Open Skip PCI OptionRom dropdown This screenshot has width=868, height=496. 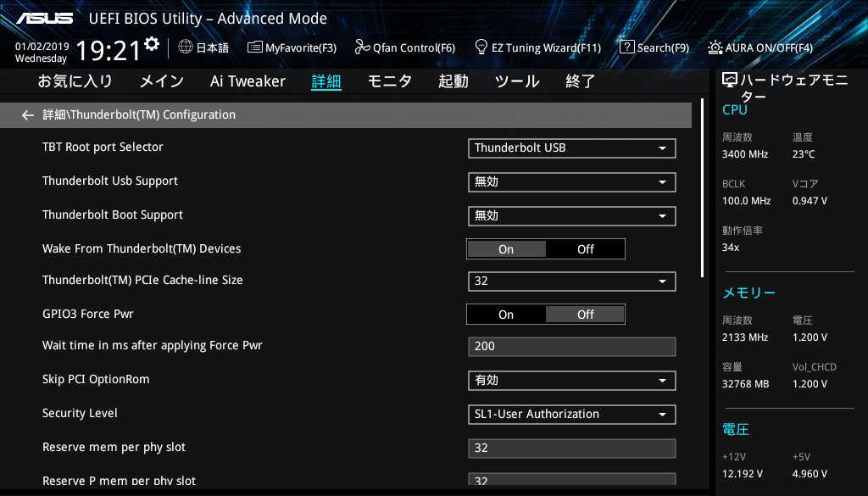click(x=572, y=381)
